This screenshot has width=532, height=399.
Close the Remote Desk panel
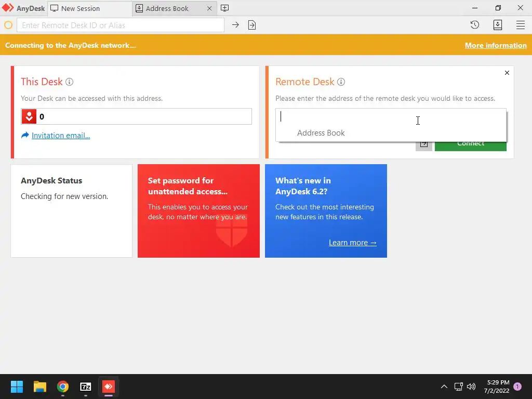pyautogui.click(x=507, y=73)
